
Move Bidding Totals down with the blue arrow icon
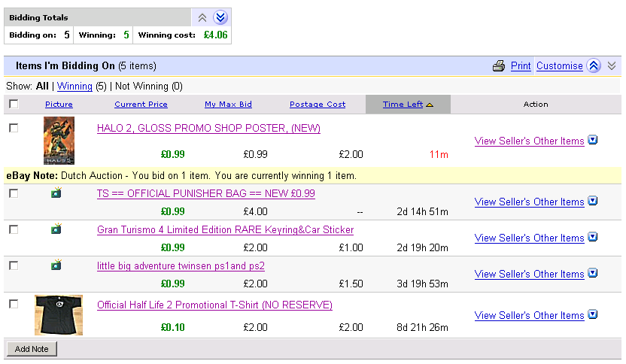(x=219, y=17)
